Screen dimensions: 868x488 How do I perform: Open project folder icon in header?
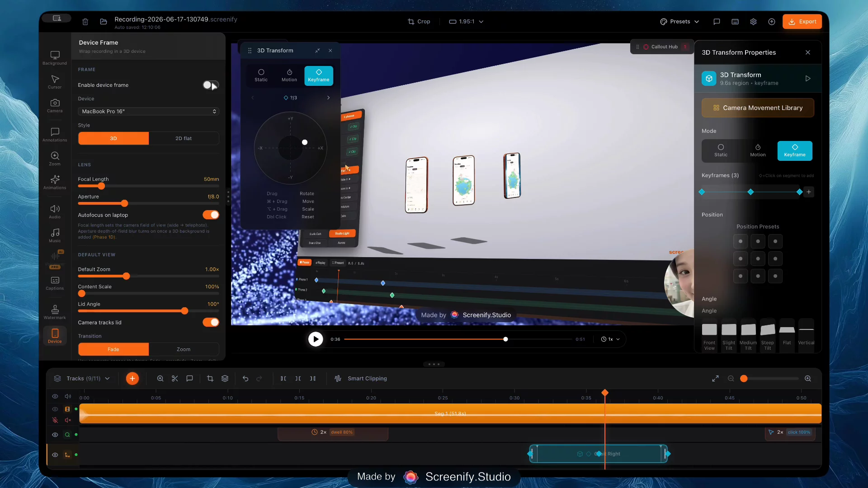click(104, 22)
